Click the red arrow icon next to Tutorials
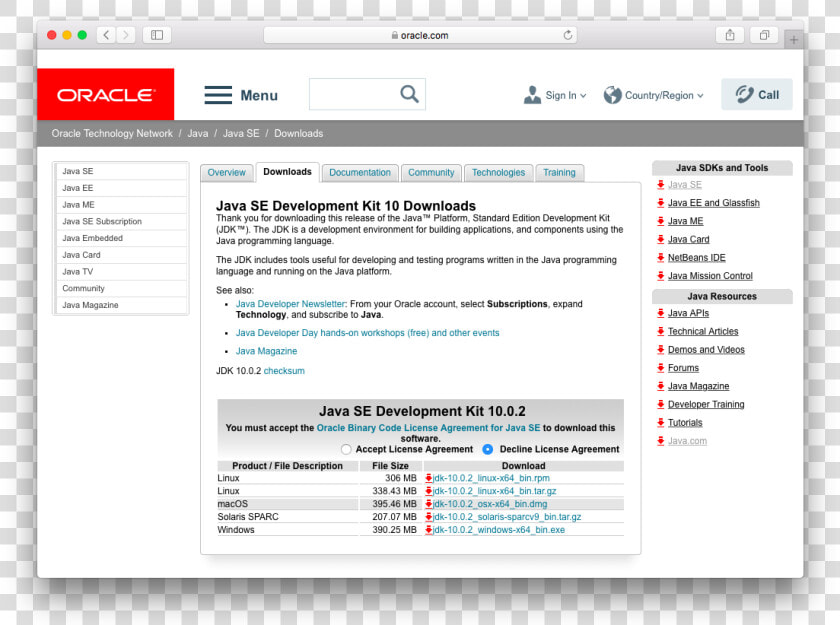The width and height of the screenshot is (840, 625). tap(661, 423)
